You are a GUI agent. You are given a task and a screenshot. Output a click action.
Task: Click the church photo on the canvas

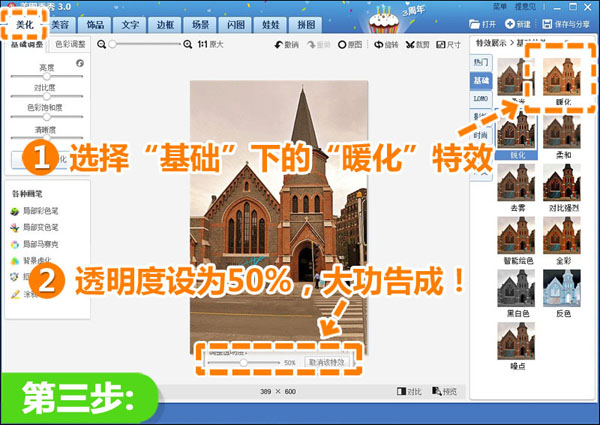(279, 217)
